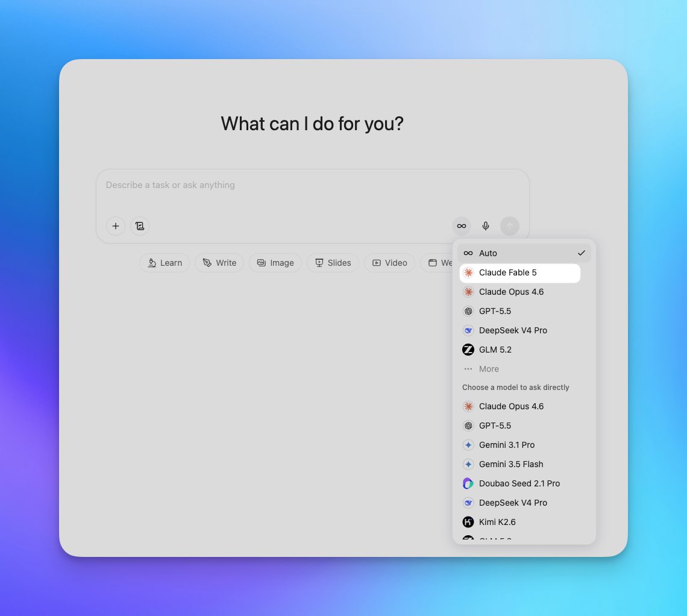Click the Image picture icon

pos(261,263)
